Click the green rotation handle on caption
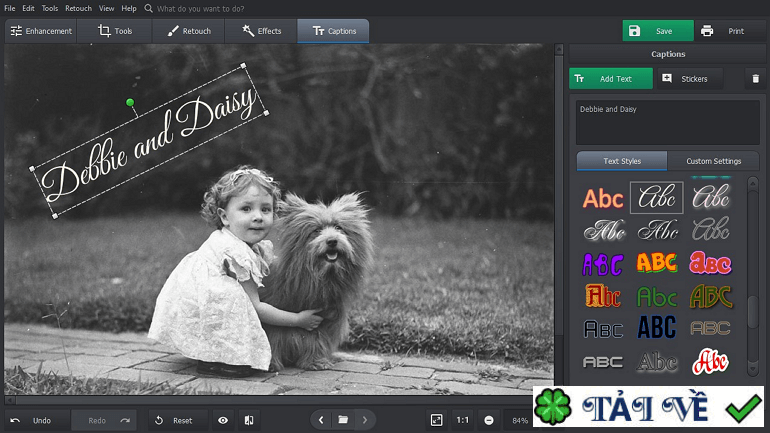The width and height of the screenshot is (770, 433). 130,103
